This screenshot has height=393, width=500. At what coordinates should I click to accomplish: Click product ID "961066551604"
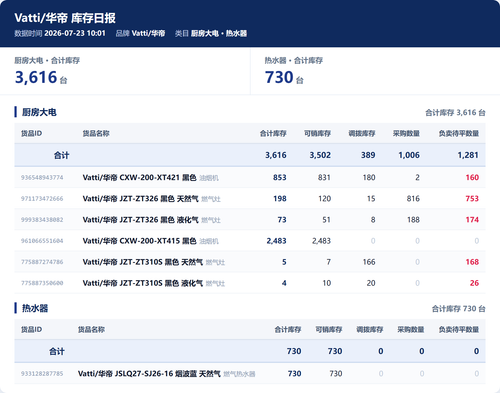(x=42, y=241)
